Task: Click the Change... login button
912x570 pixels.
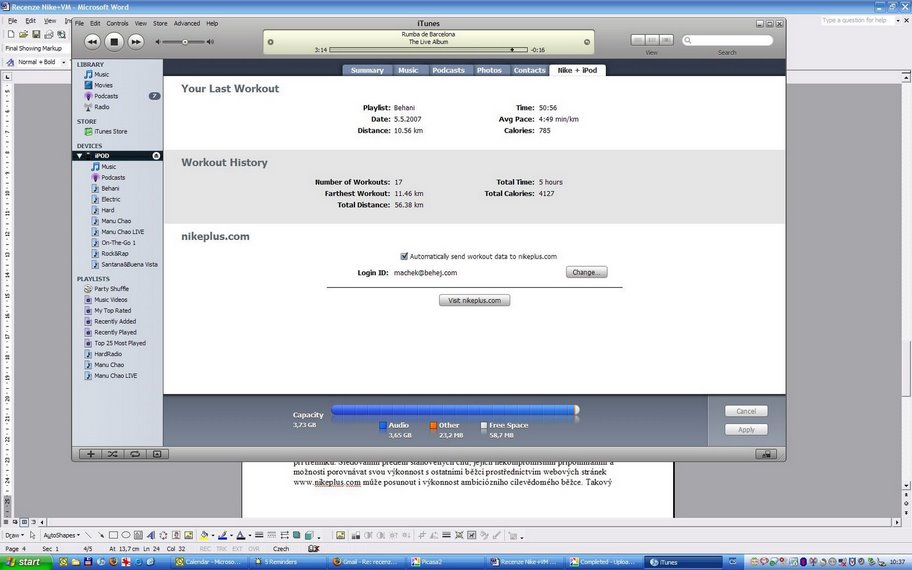Action: (x=586, y=272)
